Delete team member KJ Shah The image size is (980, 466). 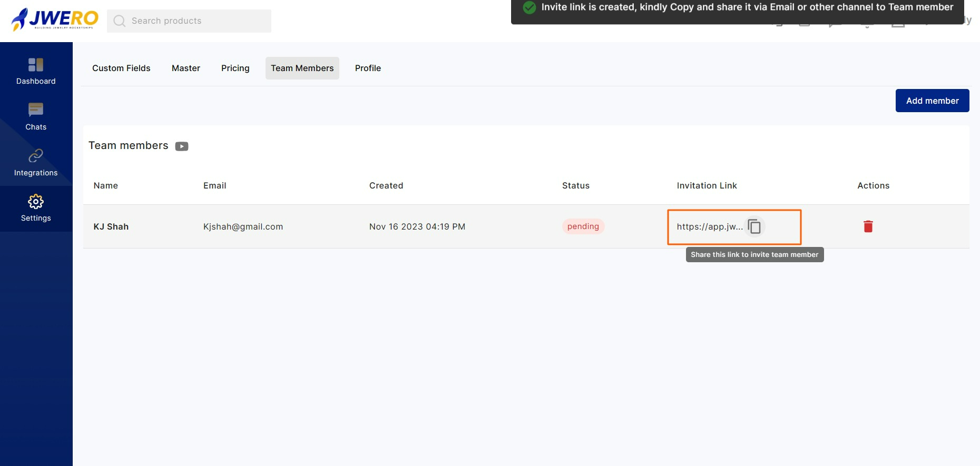click(868, 226)
